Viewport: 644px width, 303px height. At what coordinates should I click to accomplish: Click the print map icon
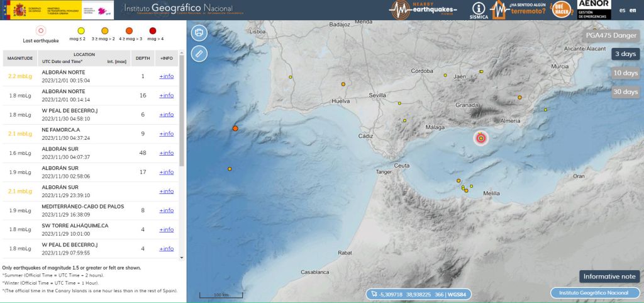(x=199, y=32)
